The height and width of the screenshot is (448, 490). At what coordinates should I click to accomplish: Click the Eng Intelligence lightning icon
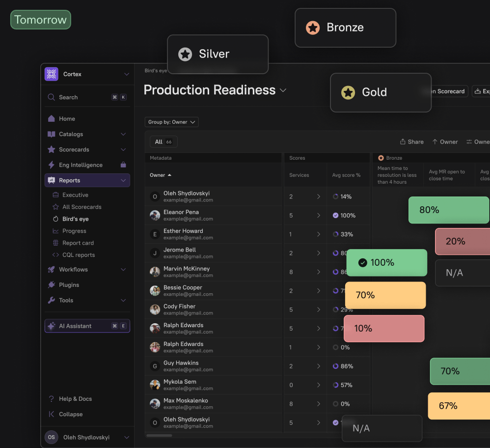pos(52,165)
